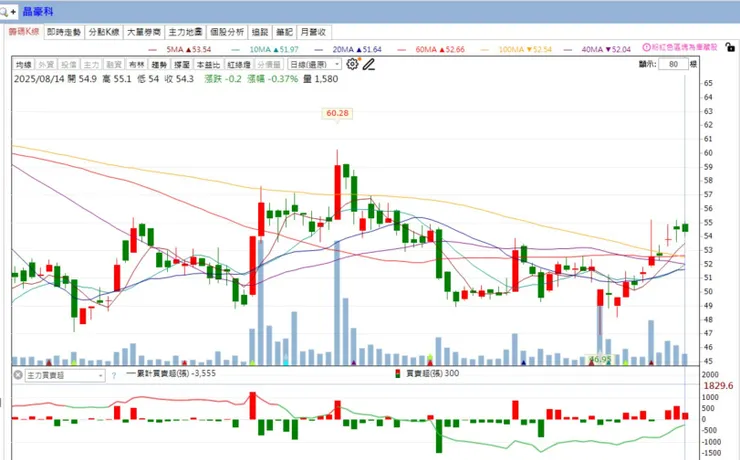Open the chart settings gear icon
740x460 pixels.
[352, 64]
